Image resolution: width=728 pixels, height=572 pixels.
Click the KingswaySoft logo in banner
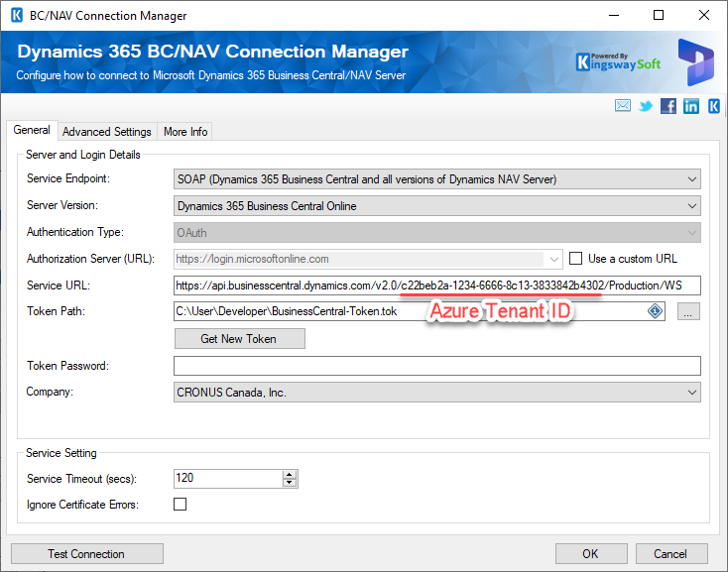pyautogui.click(x=618, y=61)
